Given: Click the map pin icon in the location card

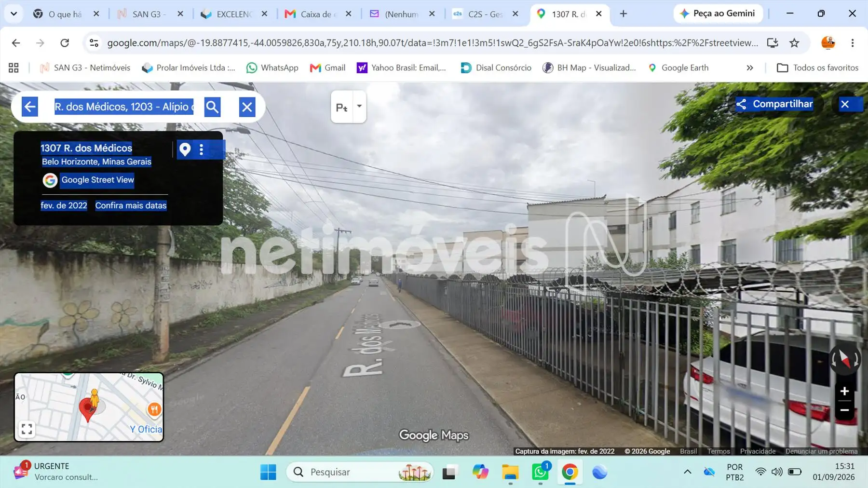Looking at the screenshot, I should (x=185, y=149).
